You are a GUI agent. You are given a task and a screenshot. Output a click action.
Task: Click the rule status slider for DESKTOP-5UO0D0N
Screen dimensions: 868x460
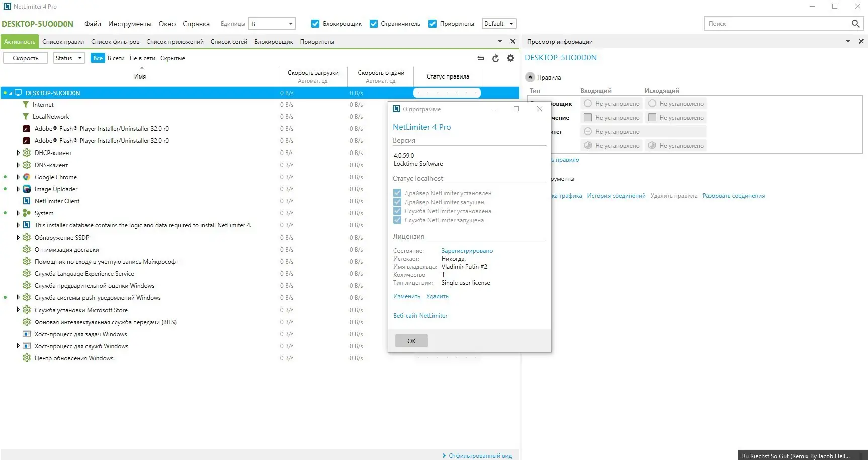(447, 92)
